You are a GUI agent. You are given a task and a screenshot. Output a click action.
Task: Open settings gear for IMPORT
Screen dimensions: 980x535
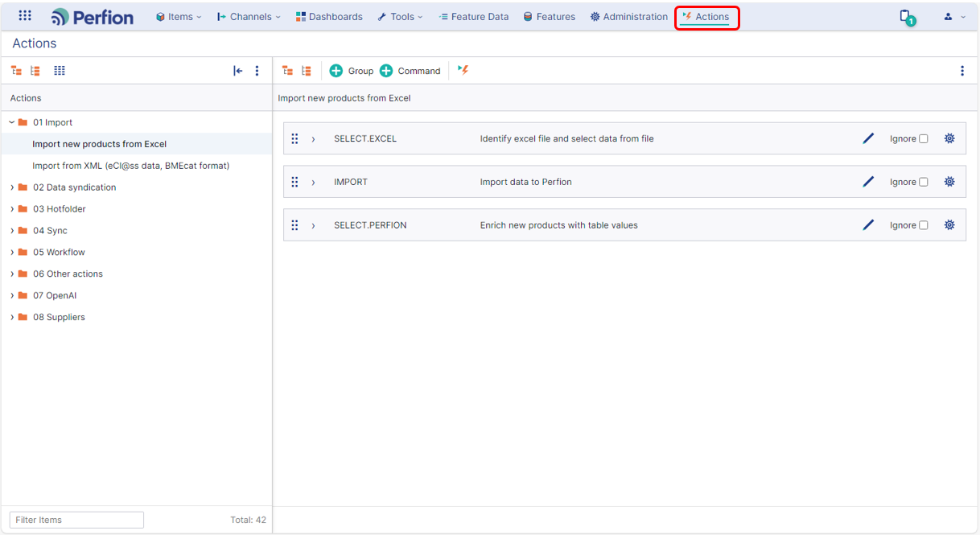pyautogui.click(x=949, y=182)
